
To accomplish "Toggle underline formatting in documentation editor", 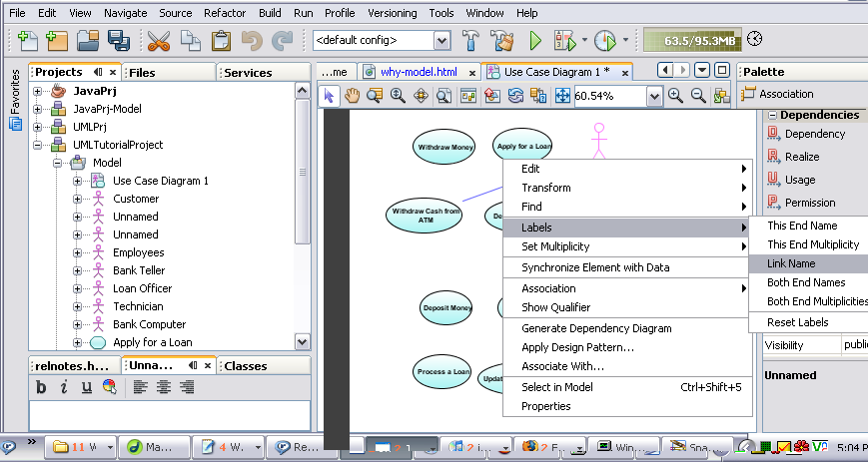I will (x=87, y=387).
